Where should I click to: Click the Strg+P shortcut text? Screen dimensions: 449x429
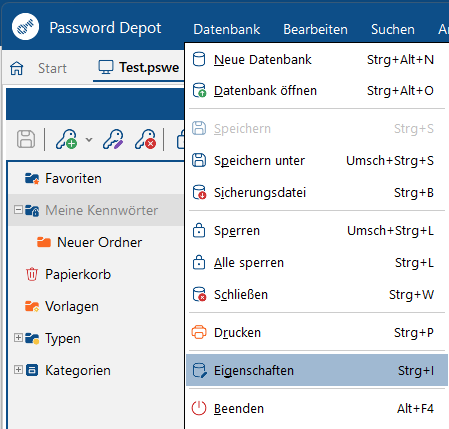tap(414, 333)
